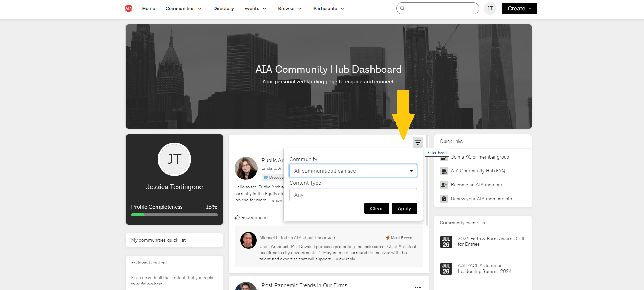
Task: Click Jessica Testingone's large JT profile avatar
Action: tap(174, 159)
